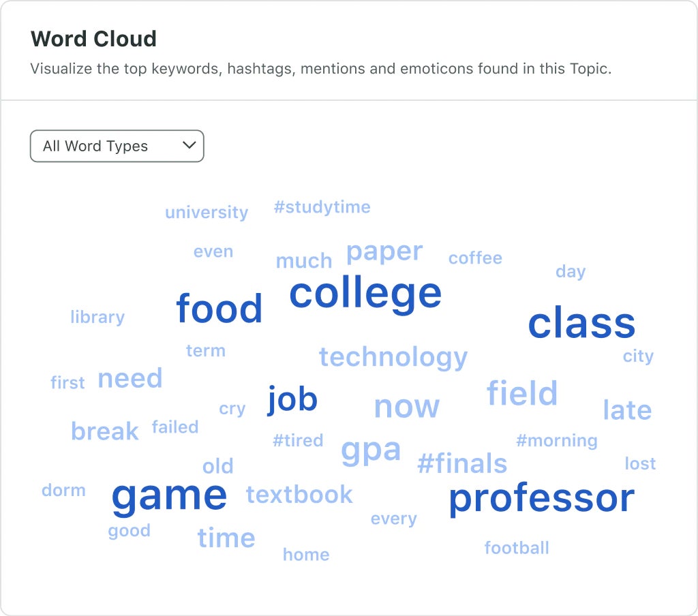This screenshot has width=698, height=616.
Task: Click the word 'technology'
Action: (393, 356)
